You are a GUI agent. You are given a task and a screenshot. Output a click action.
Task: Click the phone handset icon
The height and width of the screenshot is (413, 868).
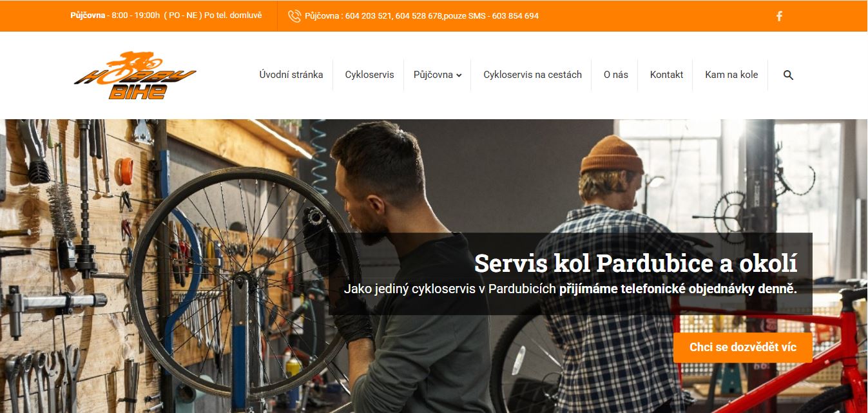[x=294, y=16]
